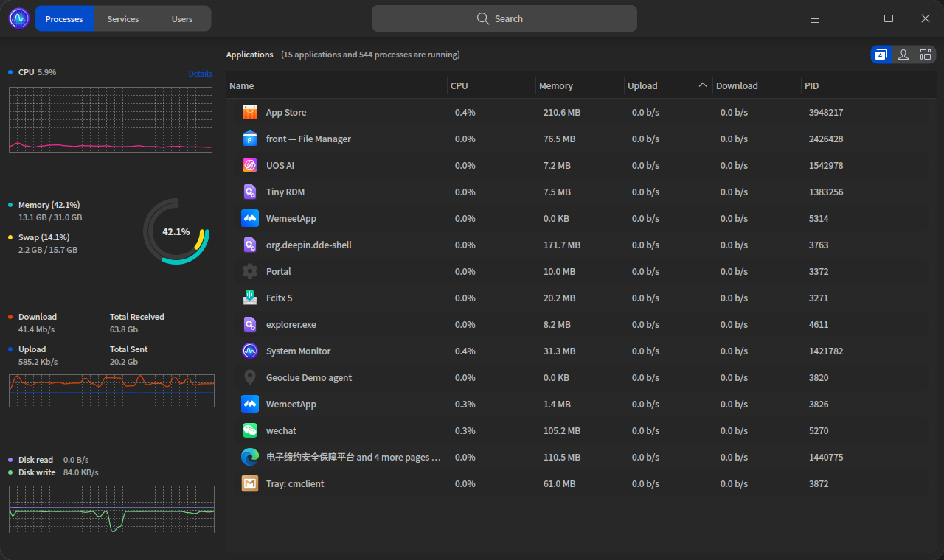
Task: Sort by the PID column
Action: tap(868, 85)
